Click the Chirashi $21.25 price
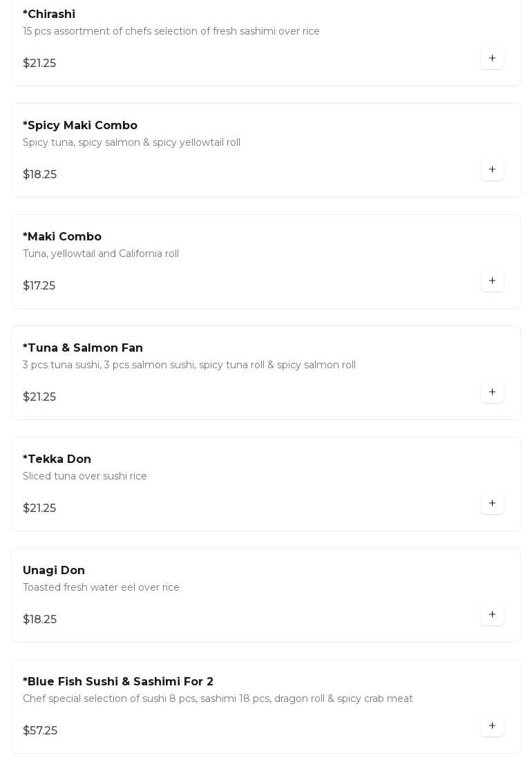This screenshot has height=769, width=532. [x=39, y=64]
